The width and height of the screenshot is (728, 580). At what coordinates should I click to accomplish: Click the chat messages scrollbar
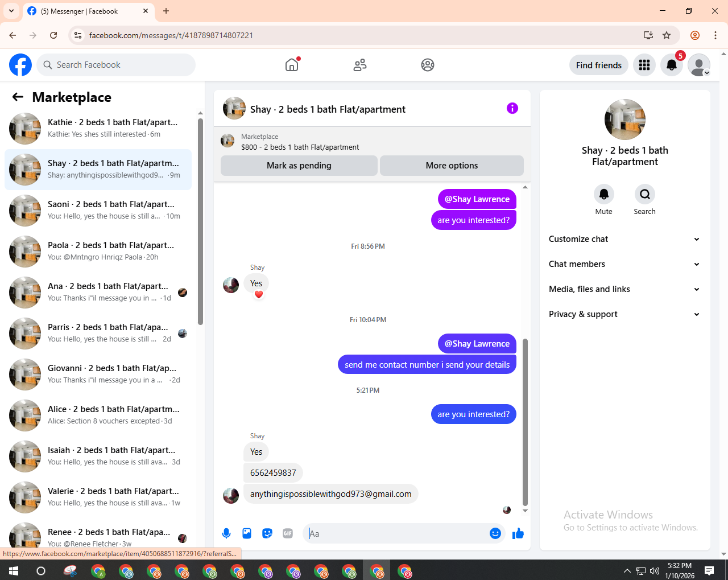point(525,422)
